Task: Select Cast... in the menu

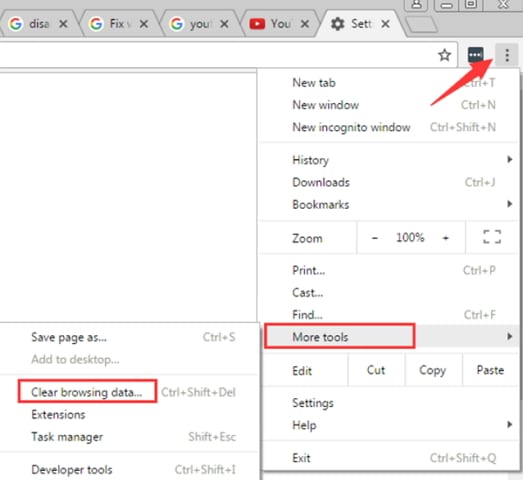Action: [x=389, y=293]
